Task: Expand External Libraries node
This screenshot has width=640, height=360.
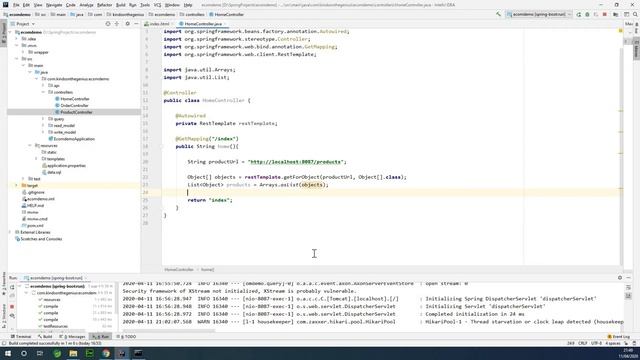Action: [x=10, y=232]
